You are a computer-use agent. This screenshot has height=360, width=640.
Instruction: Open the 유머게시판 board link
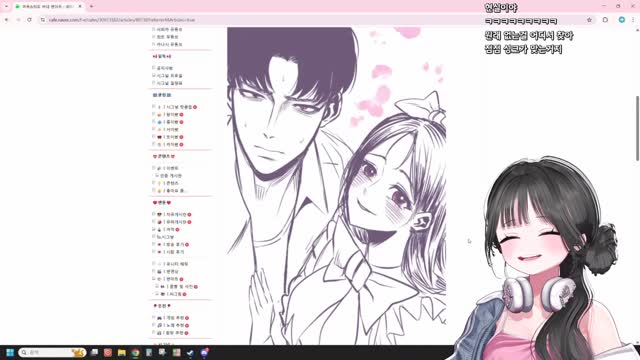[x=175, y=222]
